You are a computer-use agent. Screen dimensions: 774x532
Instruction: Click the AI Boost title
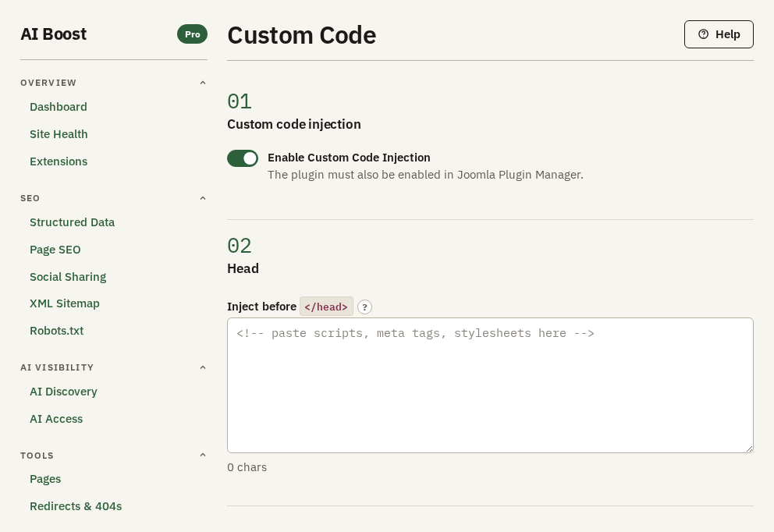click(x=53, y=34)
